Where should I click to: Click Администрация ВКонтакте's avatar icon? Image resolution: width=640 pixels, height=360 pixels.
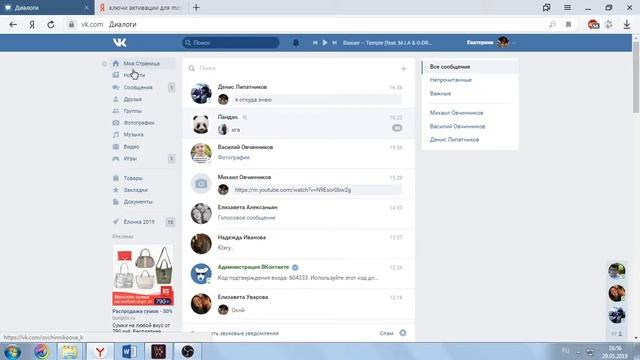[201, 273]
